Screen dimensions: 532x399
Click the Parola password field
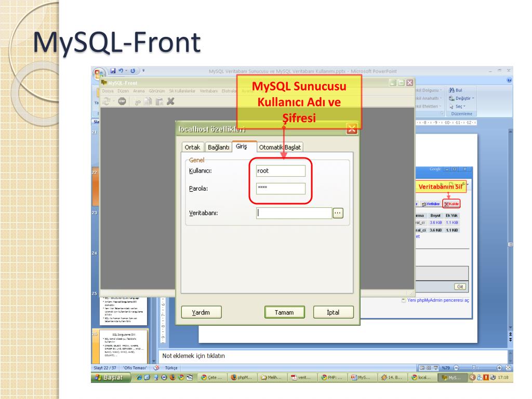click(281, 188)
